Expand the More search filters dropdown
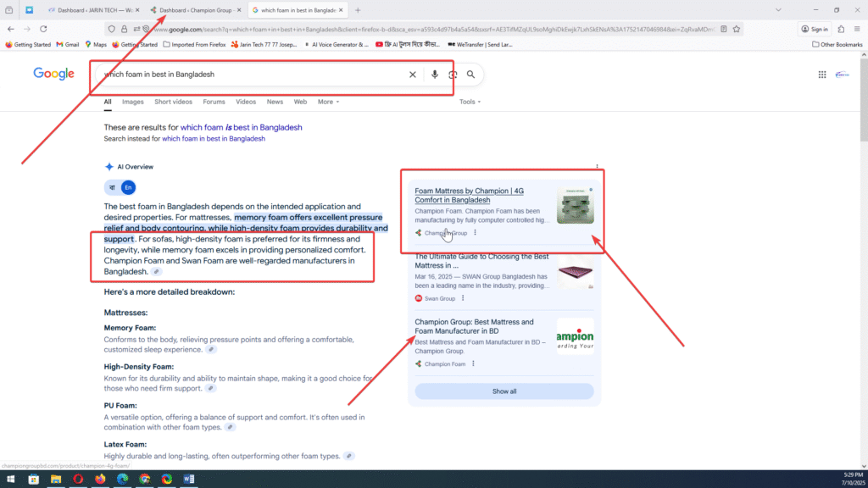 [328, 102]
